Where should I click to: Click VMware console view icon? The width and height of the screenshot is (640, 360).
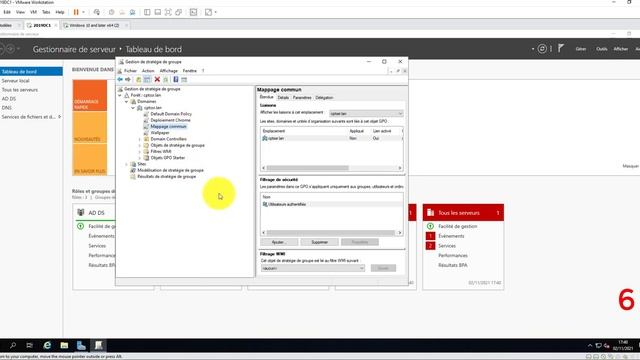pos(193,12)
